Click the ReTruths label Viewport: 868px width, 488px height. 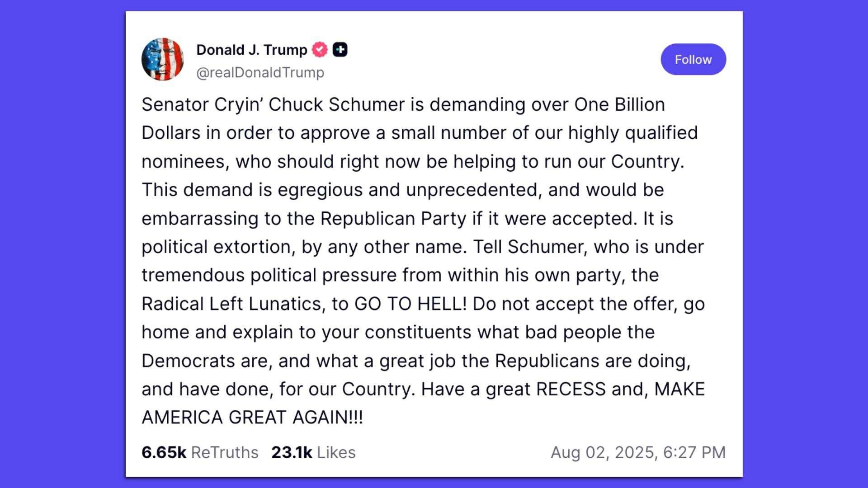coord(225,452)
